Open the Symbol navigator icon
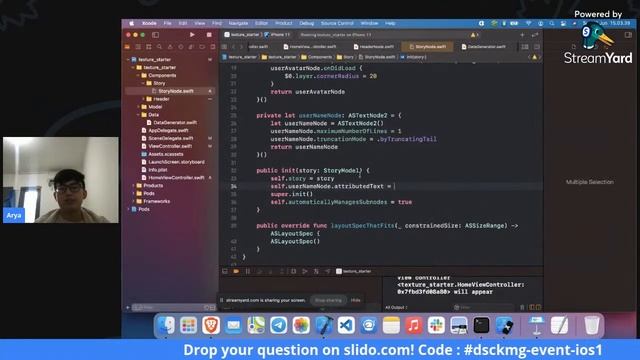The width and height of the screenshot is (640, 360). 149,47
